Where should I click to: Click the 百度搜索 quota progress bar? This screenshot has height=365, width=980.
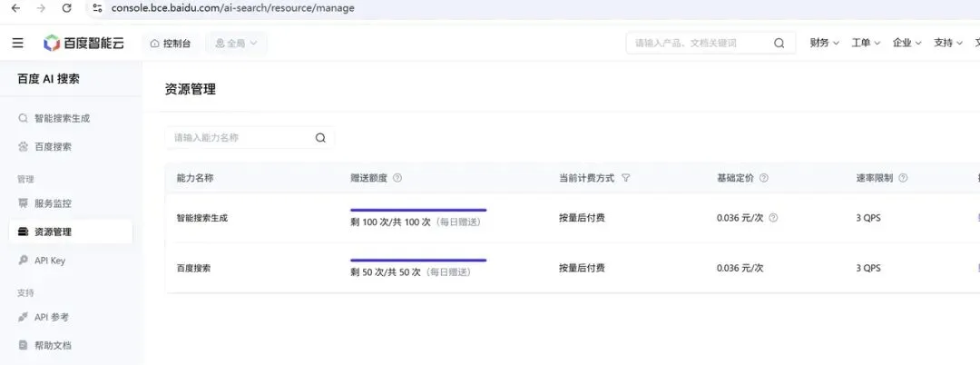(418, 260)
